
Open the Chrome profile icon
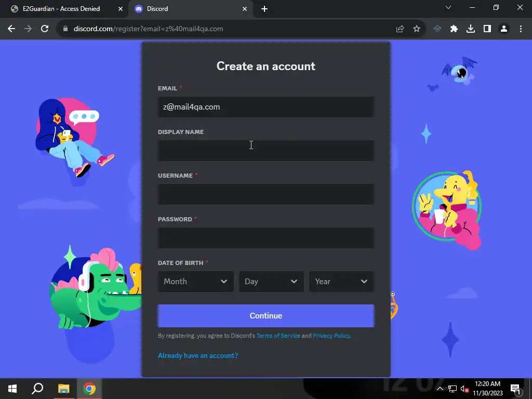tap(504, 29)
